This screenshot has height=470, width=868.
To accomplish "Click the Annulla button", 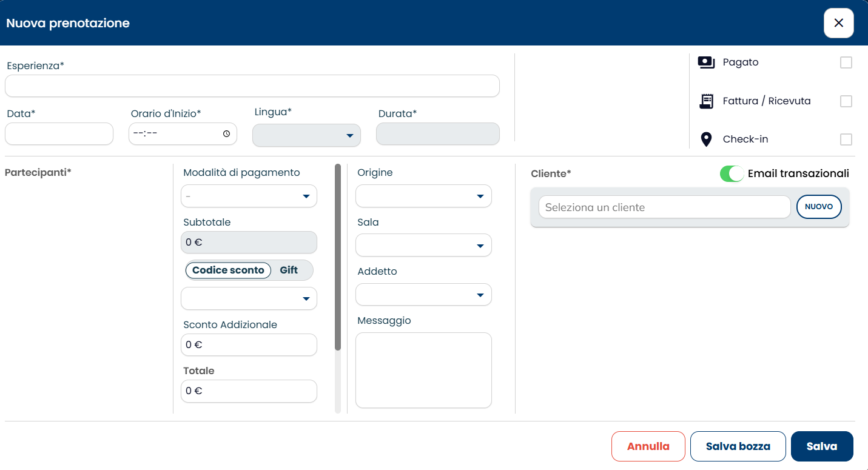I will pyautogui.click(x=648, y=446).
